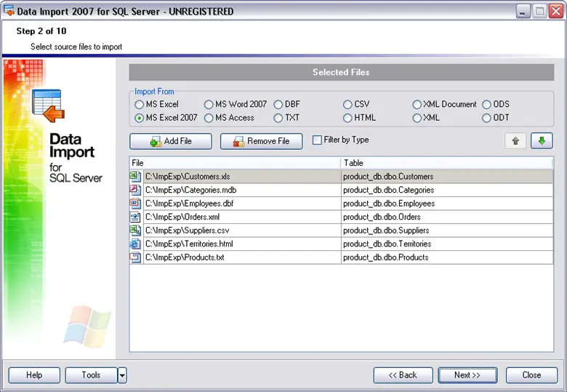Click the text file icon beside Products.txt
Image resolution: width=567 pixels, height=392 pixels.
click(136, 257)
